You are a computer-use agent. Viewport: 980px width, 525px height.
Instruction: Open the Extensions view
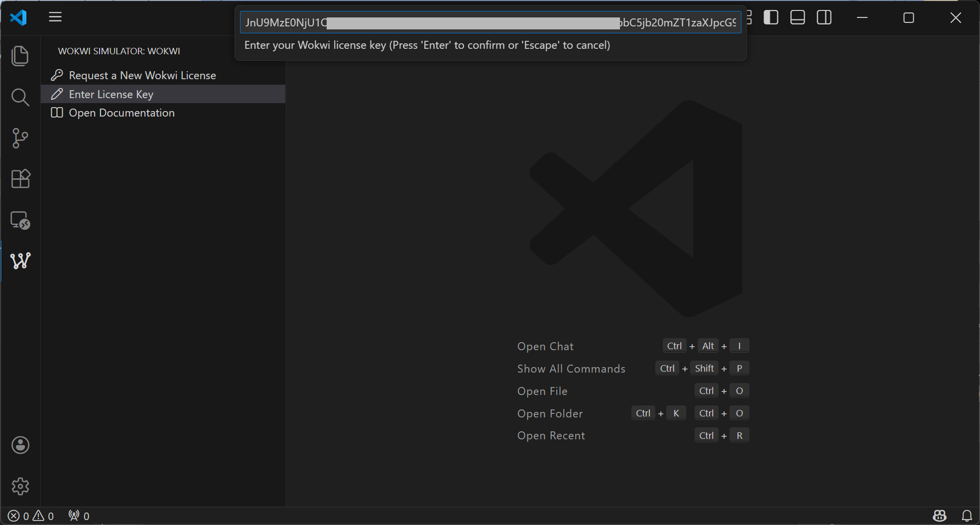coord(20,179)
